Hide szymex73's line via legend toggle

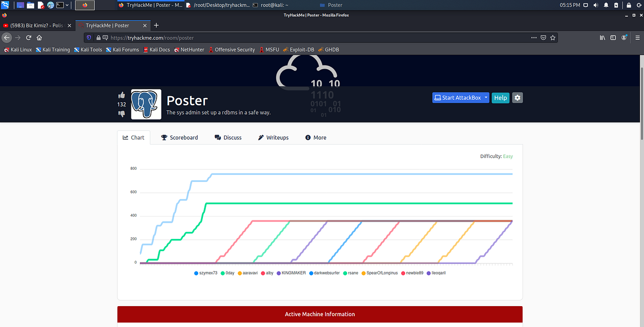point(206,273)
